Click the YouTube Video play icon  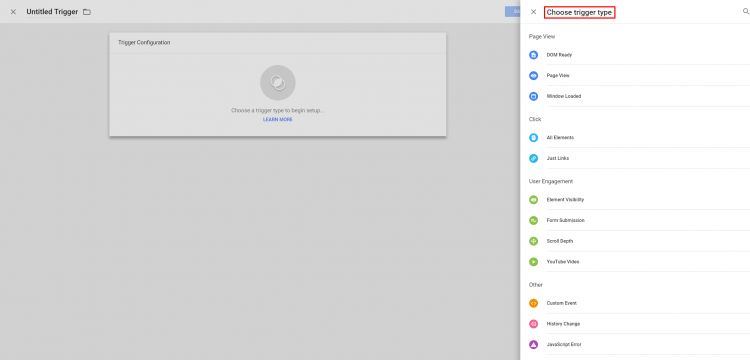coord(533,262)
